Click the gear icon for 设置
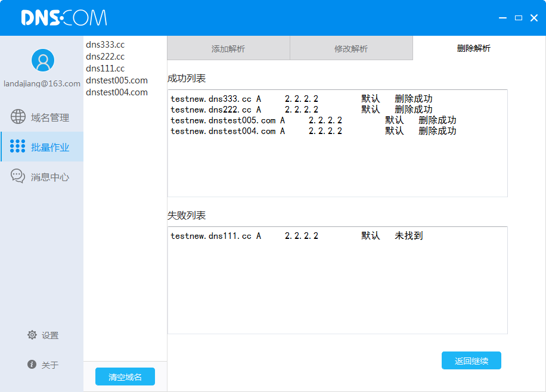This screenshot has width=546, height=392. [x=32, y=335]
